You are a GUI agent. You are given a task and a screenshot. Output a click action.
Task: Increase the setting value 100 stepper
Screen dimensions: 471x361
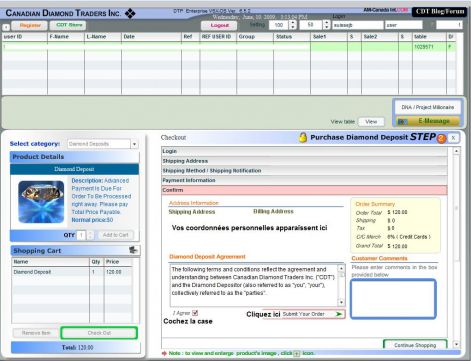tap(293, 23)
